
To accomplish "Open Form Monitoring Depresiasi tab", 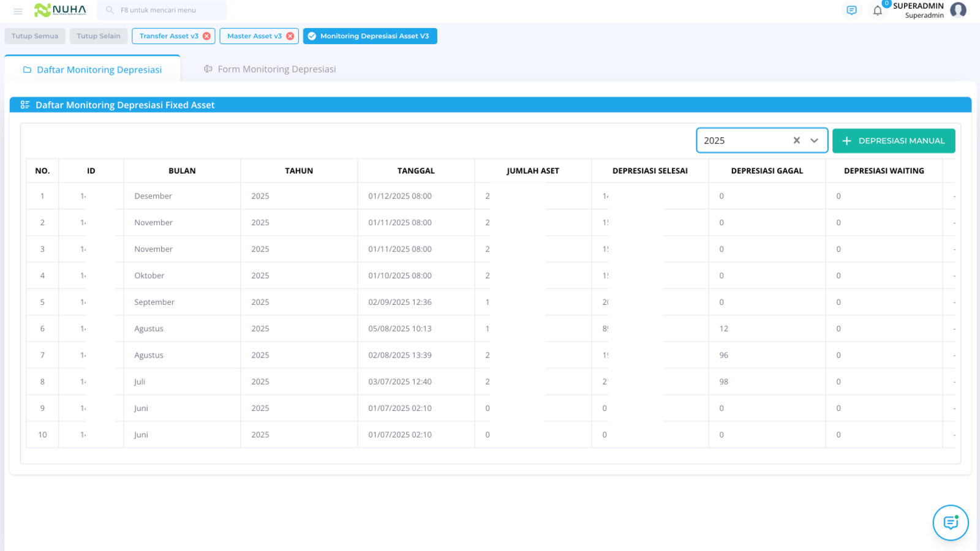I will point(270,69).
